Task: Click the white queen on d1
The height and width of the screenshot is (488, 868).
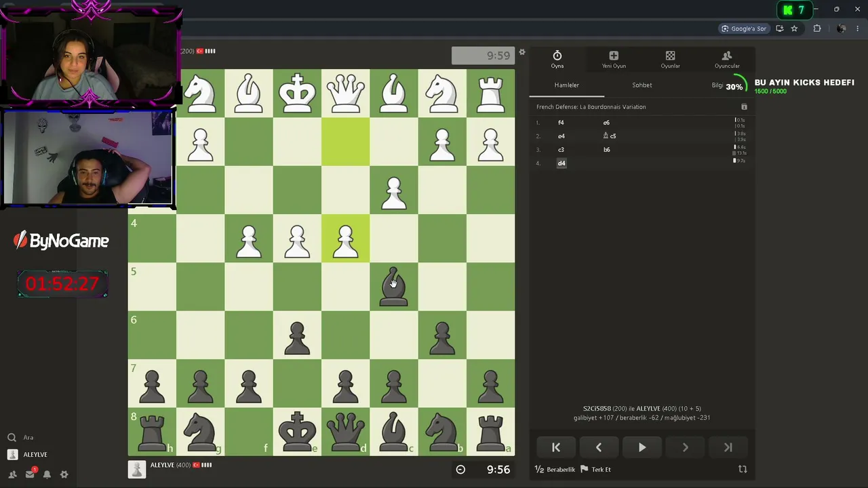Action: [x=345, y=94]
